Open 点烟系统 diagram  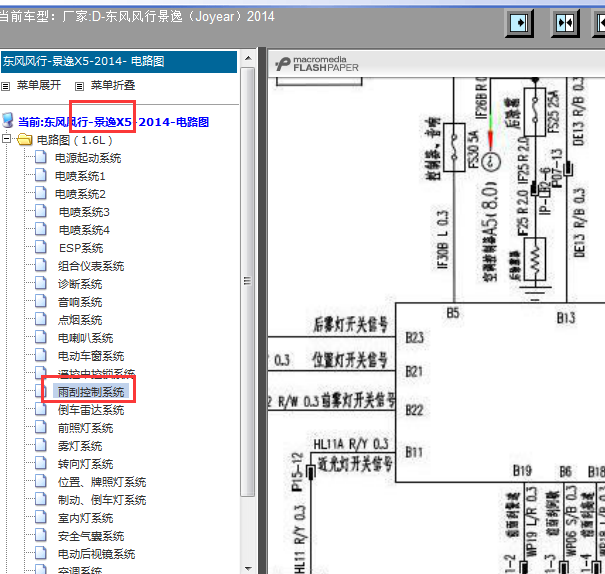(x=80, y=320)
